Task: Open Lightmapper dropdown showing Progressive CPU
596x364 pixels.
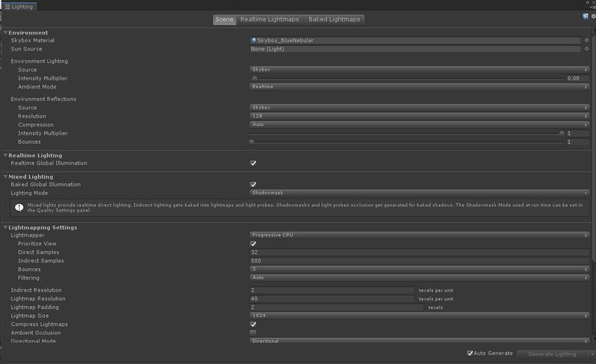Action: [419, 234]
